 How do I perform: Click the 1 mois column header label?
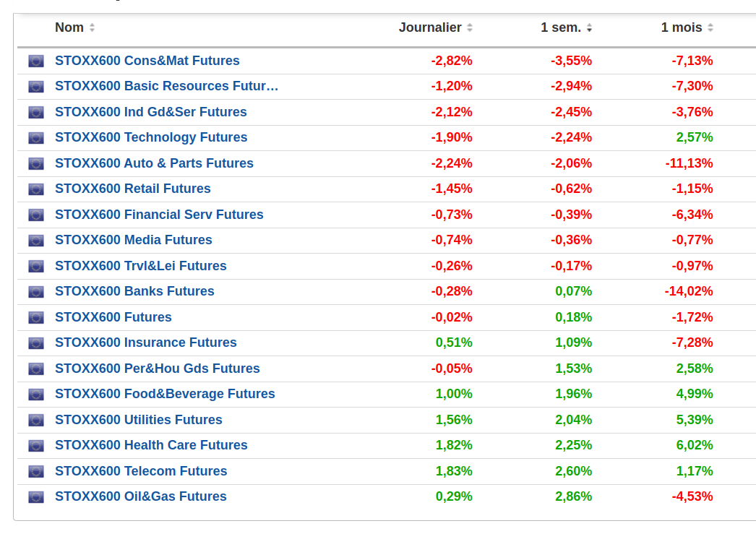tap(682, 27)
